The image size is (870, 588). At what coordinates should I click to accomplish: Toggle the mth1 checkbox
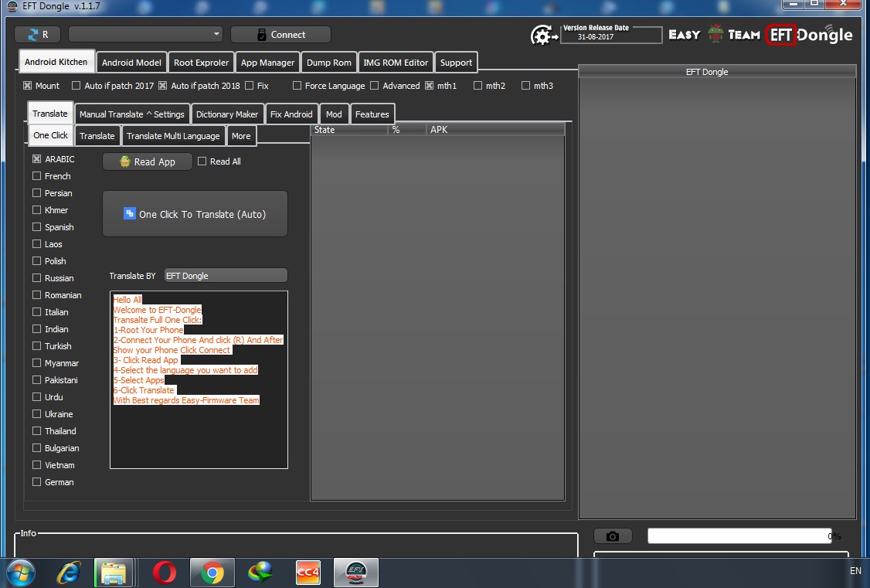coord(429,86)
